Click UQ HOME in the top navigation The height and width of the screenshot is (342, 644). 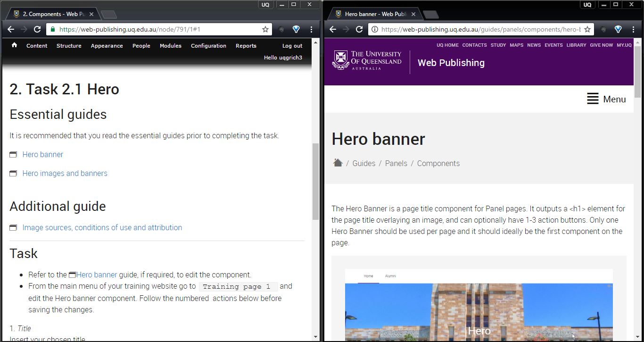click(447, 45)
